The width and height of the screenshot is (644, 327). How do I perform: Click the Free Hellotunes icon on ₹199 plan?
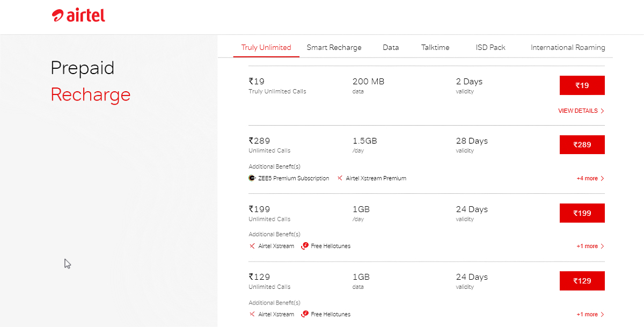[x=304, y=246]
